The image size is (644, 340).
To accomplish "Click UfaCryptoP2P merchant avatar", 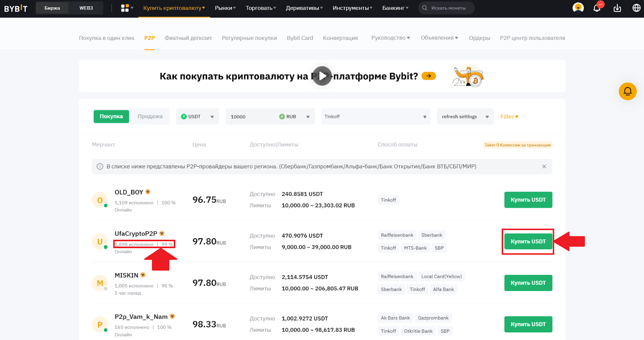I will [100, 242].
